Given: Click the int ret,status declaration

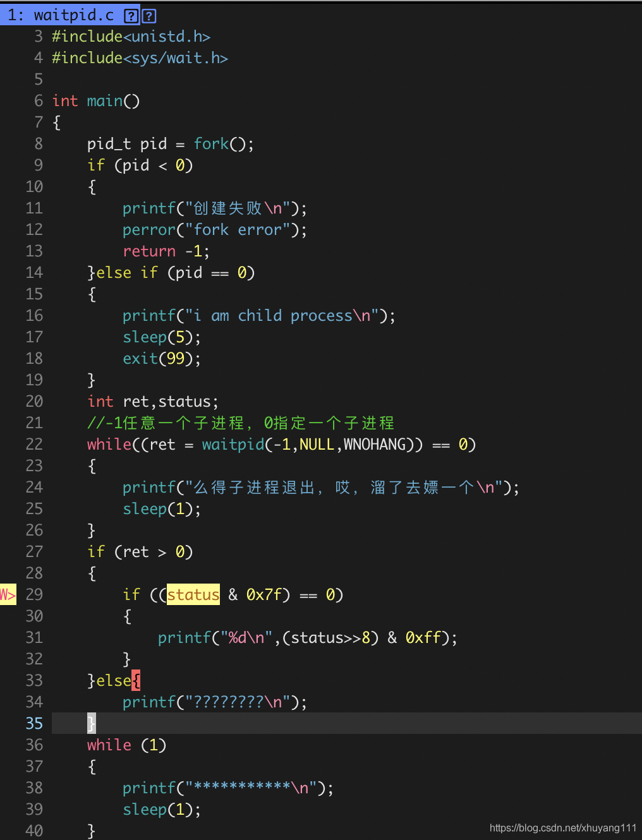Looking at the screenshot, I should [153, 401].
